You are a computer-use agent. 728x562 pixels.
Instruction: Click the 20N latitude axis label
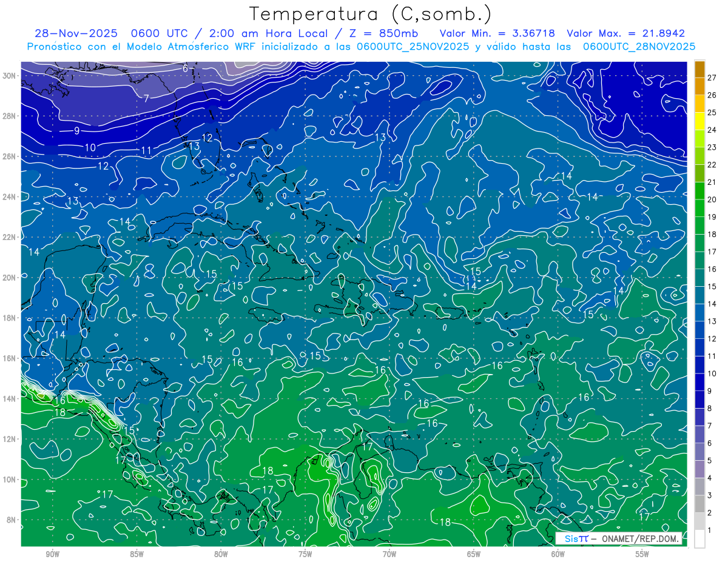tap(9, 278)
